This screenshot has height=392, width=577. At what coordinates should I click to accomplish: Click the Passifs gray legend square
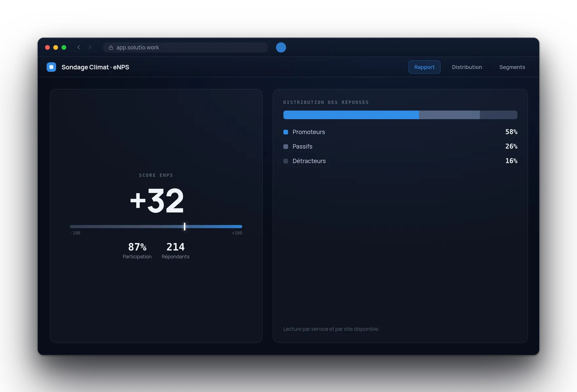[x=286, y=147]
